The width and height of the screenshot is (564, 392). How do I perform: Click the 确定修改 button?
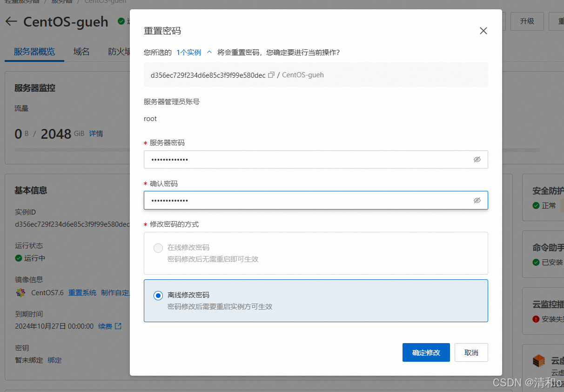426,352
